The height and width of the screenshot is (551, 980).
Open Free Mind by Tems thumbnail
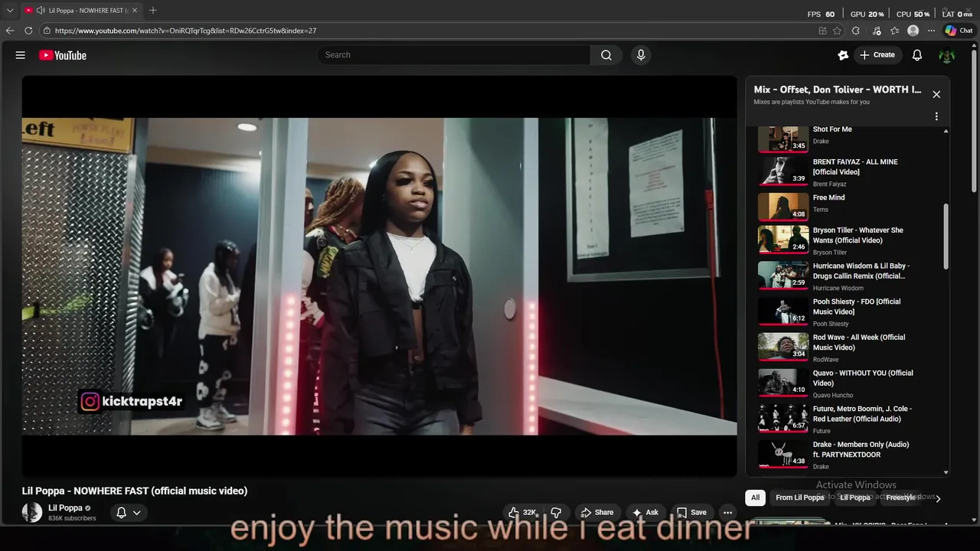tap(783, 206)
